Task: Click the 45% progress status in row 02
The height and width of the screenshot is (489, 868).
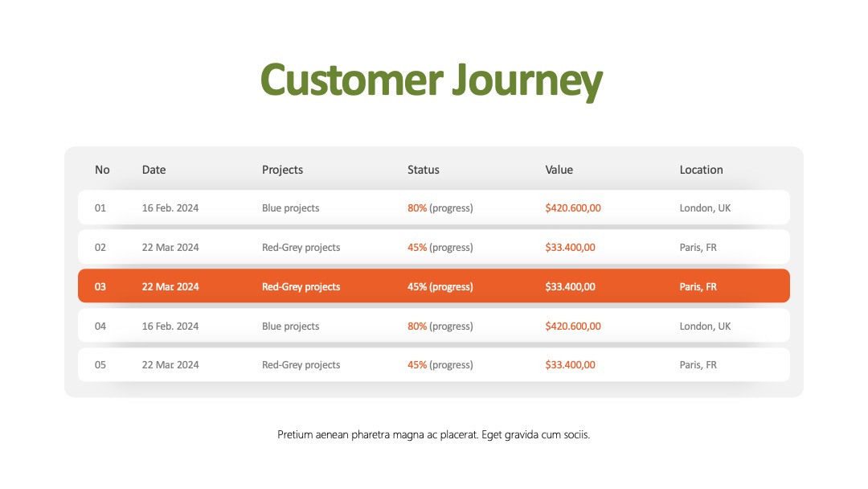Action: [x=440, y=248]
